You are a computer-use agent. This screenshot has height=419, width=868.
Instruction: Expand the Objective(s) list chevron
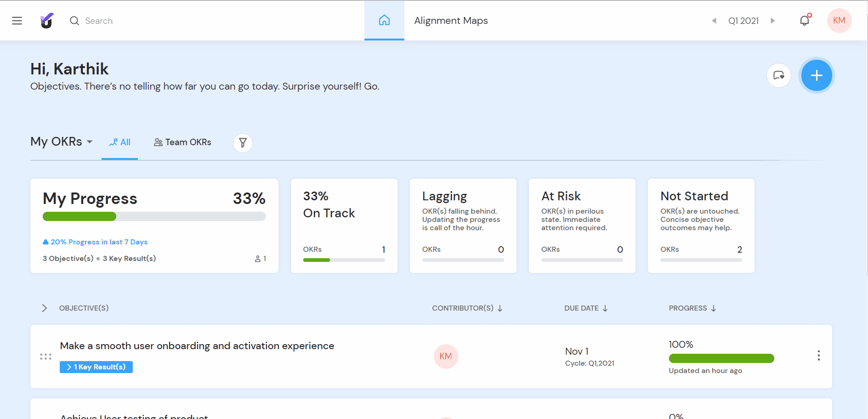44,308
